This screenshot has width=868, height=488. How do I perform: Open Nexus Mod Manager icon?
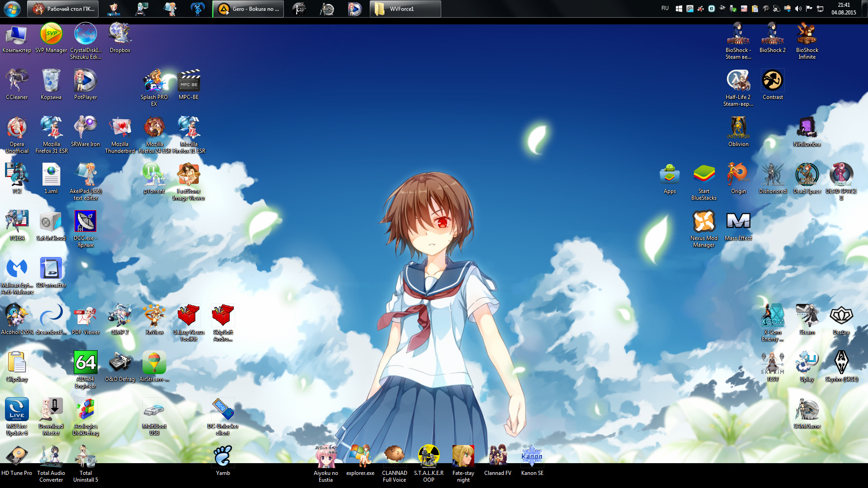(704, 229)
